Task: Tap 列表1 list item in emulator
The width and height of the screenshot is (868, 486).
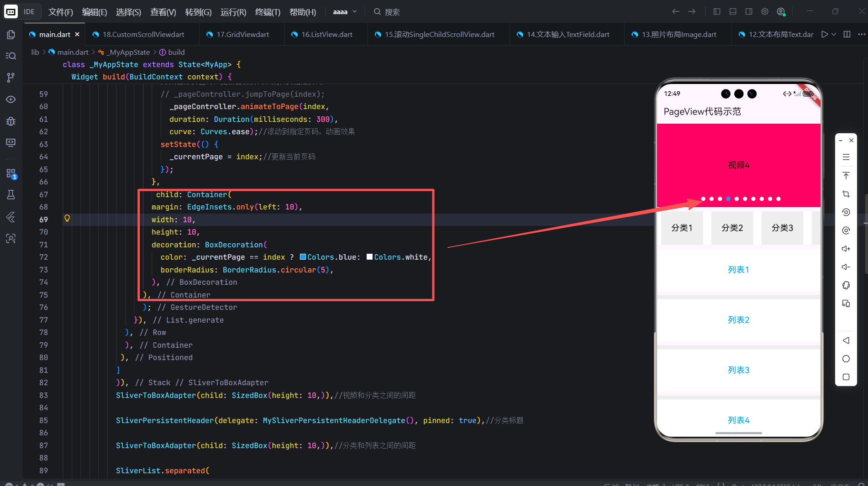Action: point(738,270)
